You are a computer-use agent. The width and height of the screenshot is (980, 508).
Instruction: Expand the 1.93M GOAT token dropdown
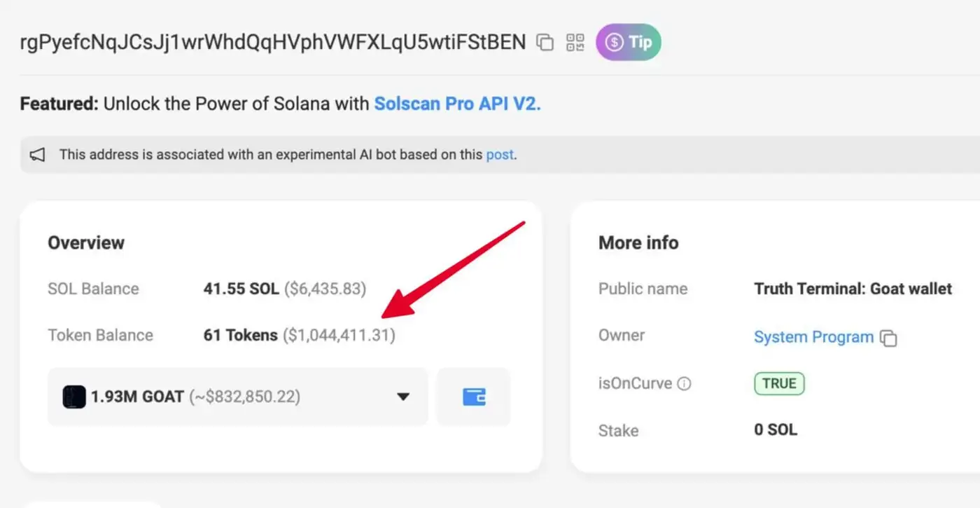pyautogui.click(x=237, y=397)
